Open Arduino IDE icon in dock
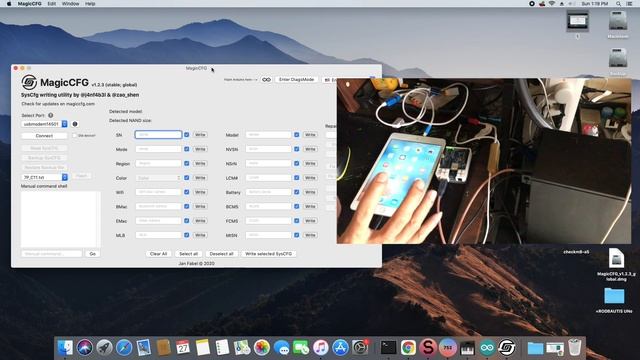Image resolution: width=640 pixels, height=360 pixels. [x=487, y=348]
